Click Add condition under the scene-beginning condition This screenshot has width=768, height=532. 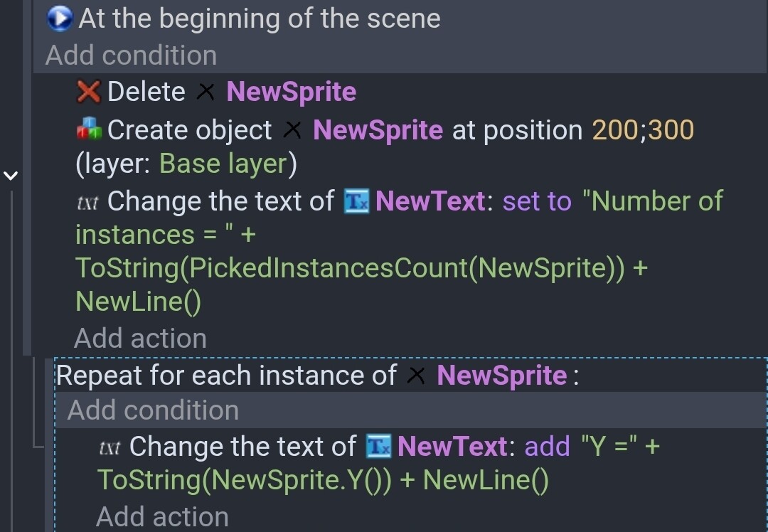tap(131, 55)
